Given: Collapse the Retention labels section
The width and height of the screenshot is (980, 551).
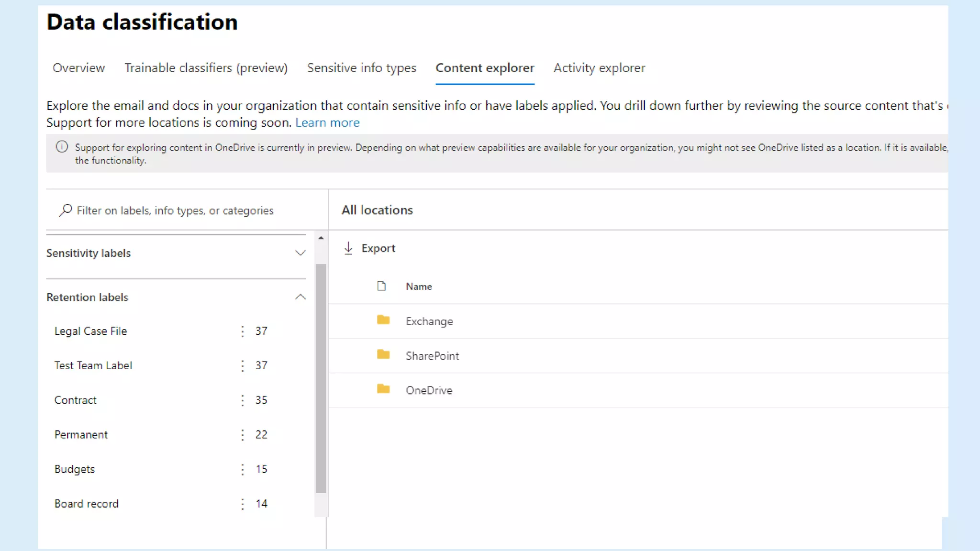Looking at the screenshot, I should [300, 297].
